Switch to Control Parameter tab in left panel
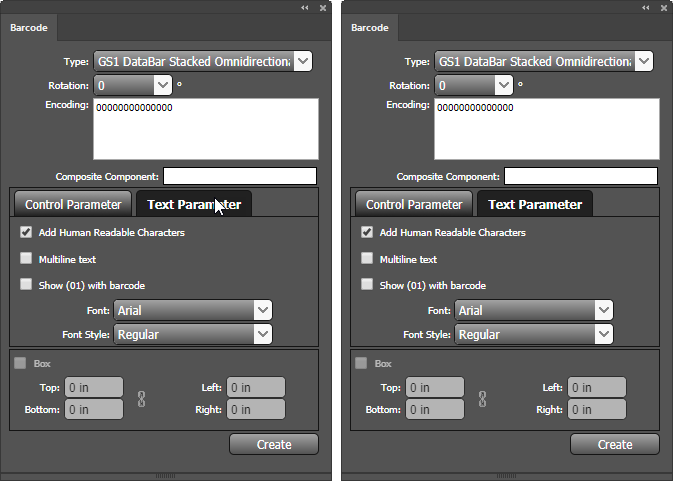673x481 pixels. [73, 205]
